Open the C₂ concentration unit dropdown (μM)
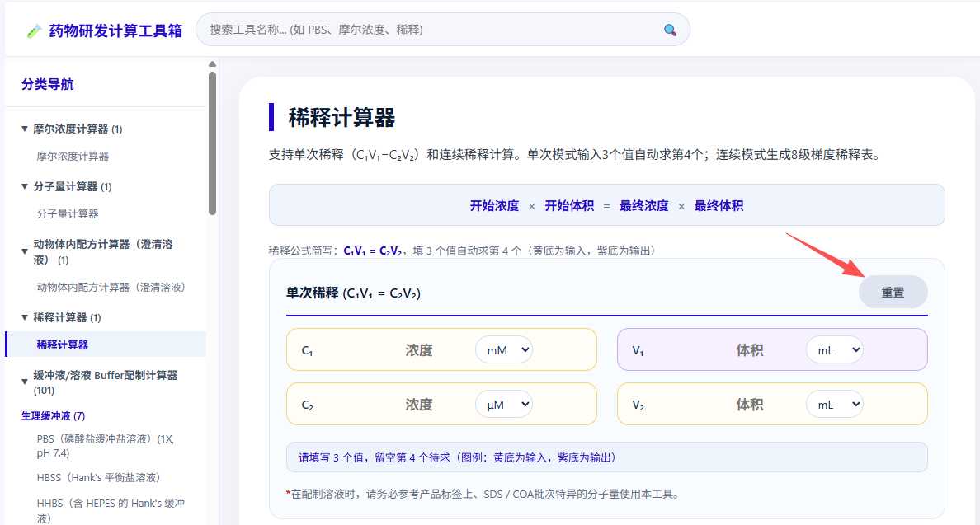980x525 pixels. coord(504,405)
